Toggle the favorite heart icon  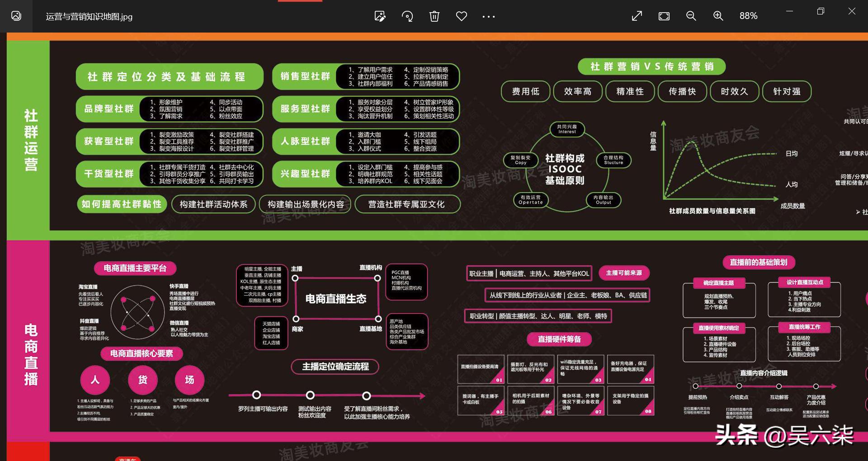[x=462, y=16]
